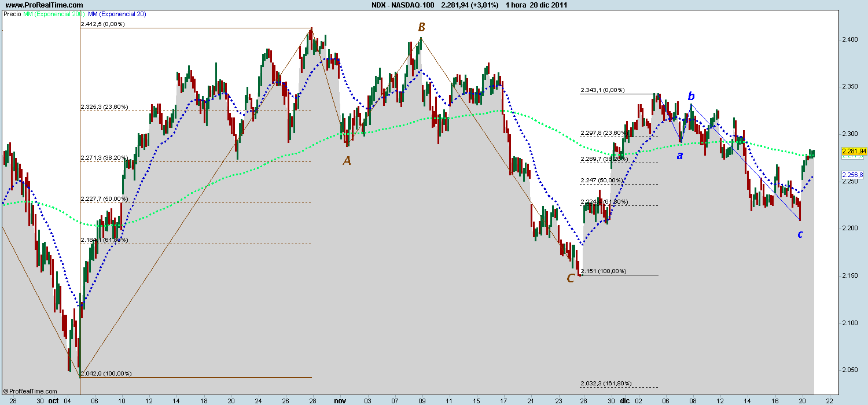The height and width of the screenshot is (405, 868).
Task: Click the '22' date label on time axis
Action: click(829, 400)
